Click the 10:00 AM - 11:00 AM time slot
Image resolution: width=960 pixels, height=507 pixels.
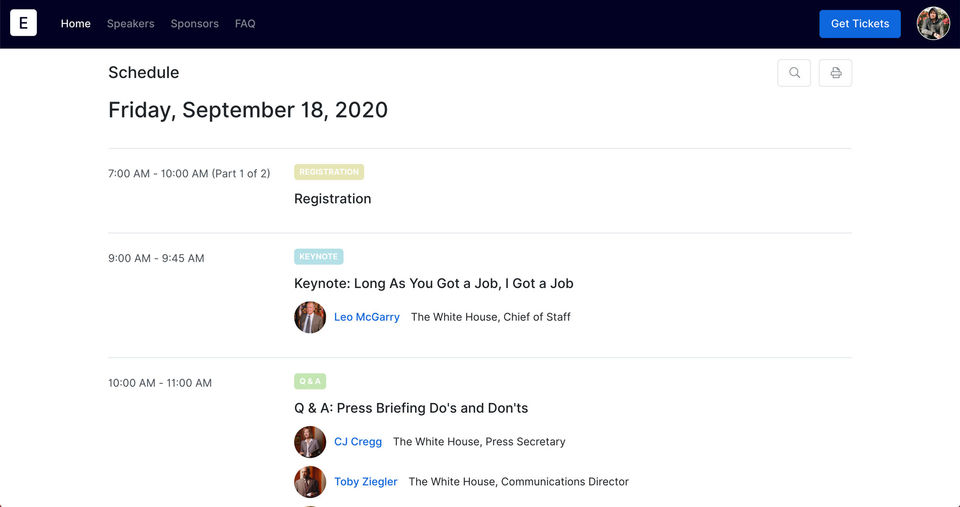coord(160,383)
